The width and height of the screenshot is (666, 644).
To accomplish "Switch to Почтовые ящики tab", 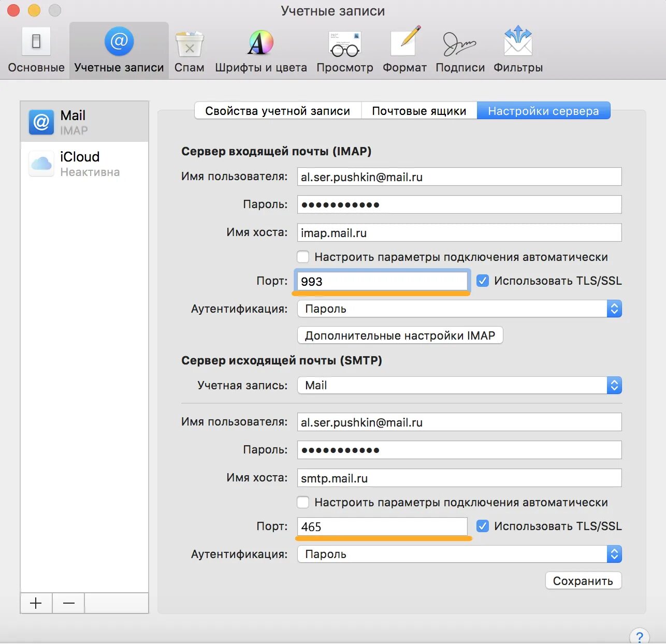I will [419, 111].
